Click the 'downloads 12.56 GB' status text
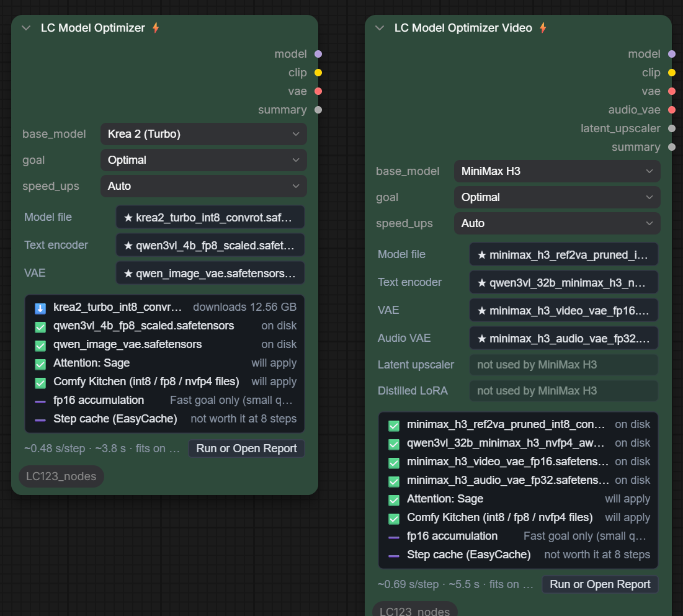The height and width of the screenshot is (616, 683). click(x=245, y=307)
